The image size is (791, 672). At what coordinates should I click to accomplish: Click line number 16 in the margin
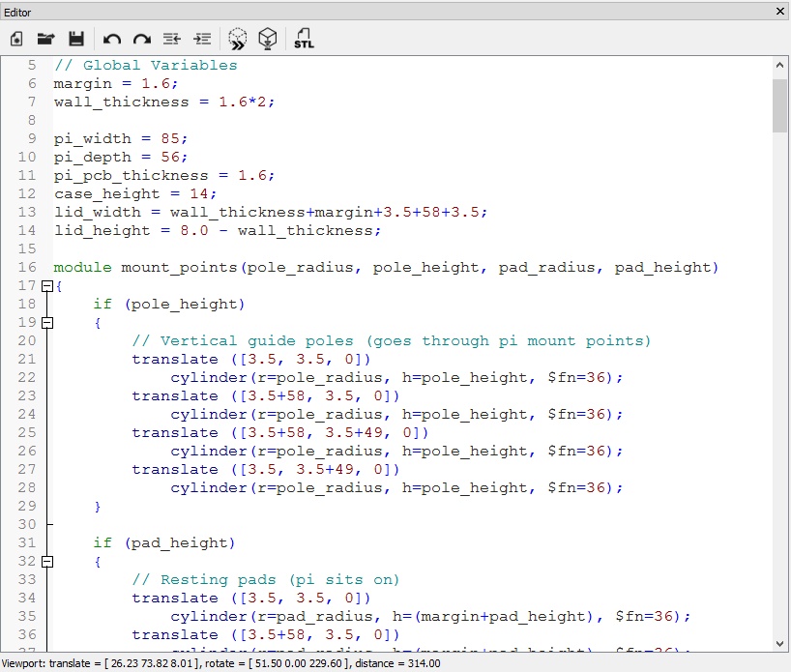tap(26, 268)
